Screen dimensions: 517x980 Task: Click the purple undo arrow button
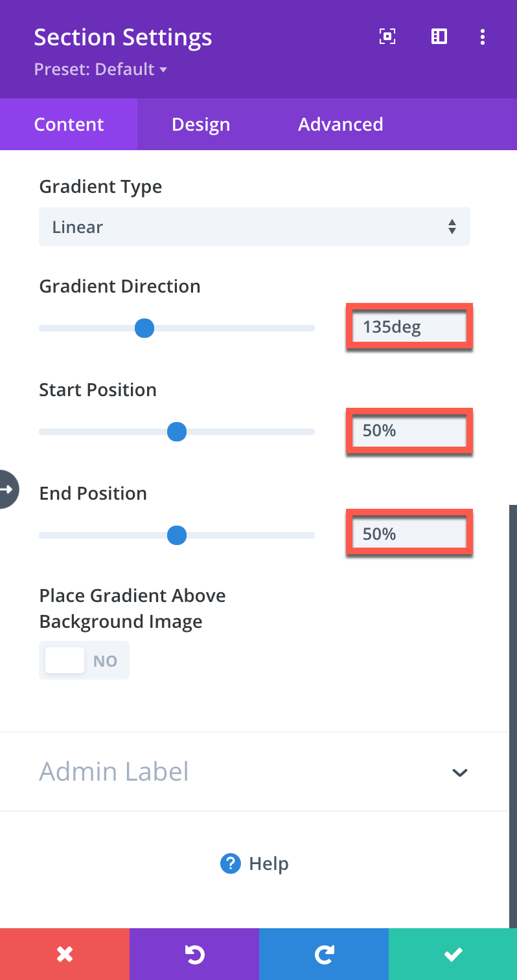tap(194, 954)
